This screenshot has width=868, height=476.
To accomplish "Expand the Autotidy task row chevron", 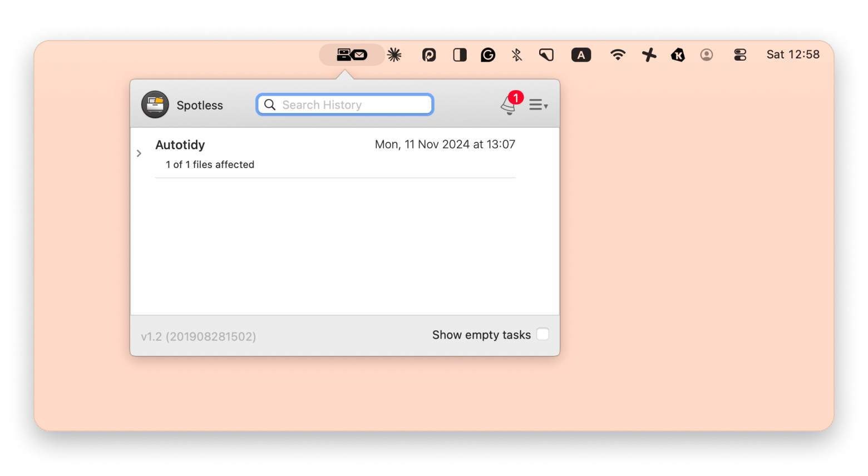I will coord(139,153).
